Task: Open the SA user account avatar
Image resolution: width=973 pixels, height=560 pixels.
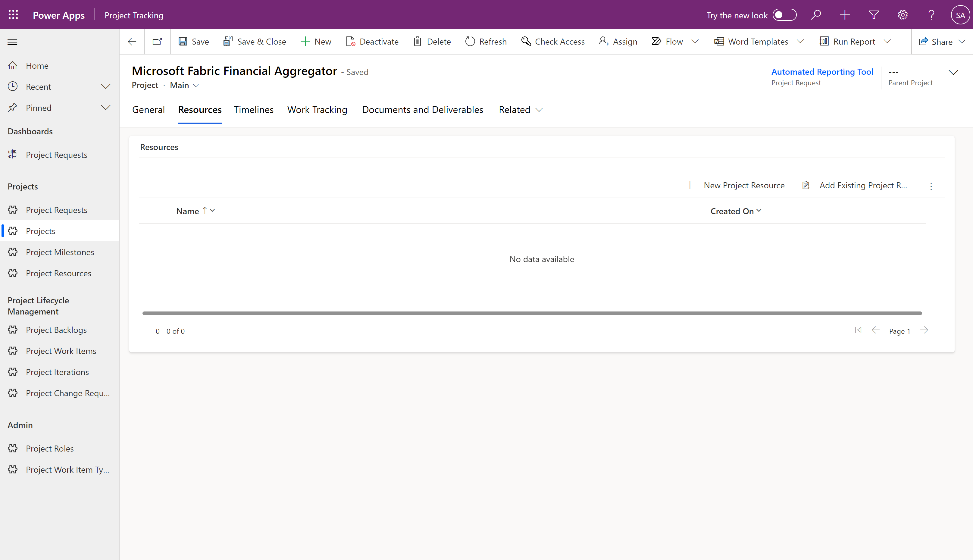Action: tap(960, 15)
